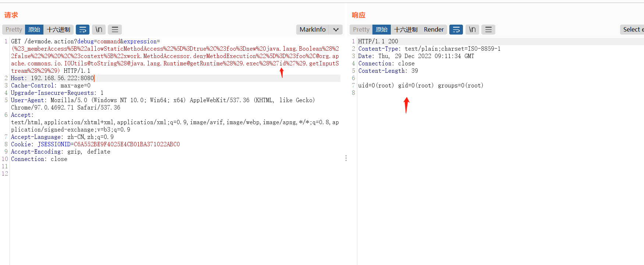Screen dimensions: 644x265
Task: Switch request view to 十六进制 (Hex) tab
Action: [59, 29]
